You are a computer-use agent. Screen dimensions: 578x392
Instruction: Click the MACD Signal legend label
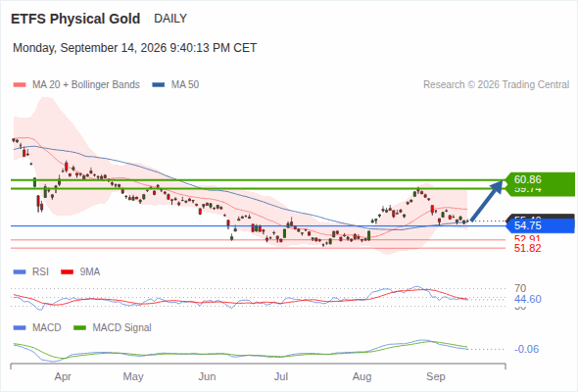point(122,328)
